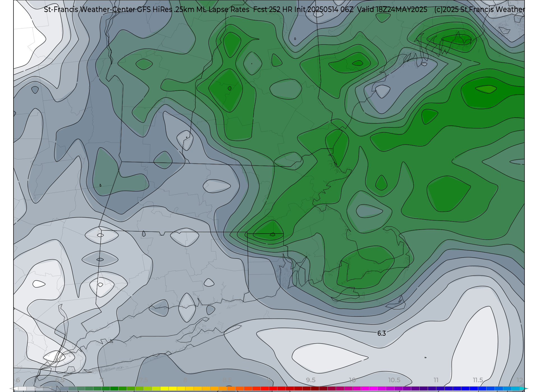Click the '11.5' colorbar label
Viewport: 538px width, 392px height.
pyautogui.click(x=478, y=380)
